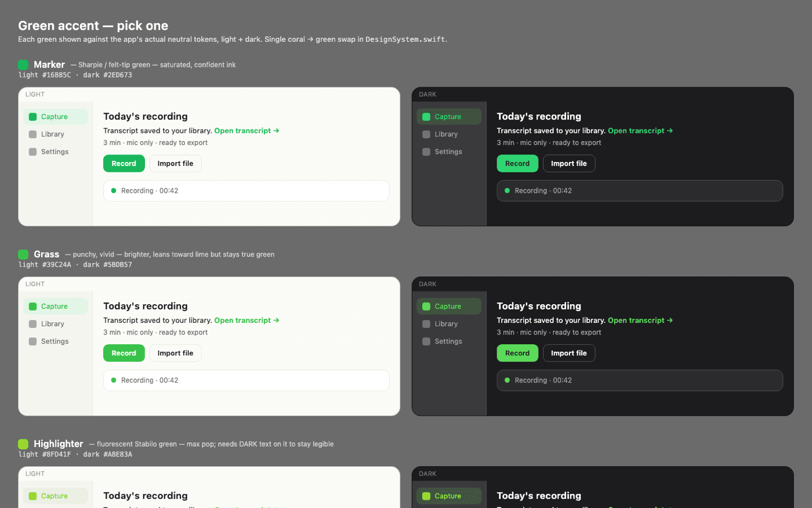Click 'LIGHT' label of the Highlighter panel
Viewport: 812px width, 508px height.
(x=35, y=474)
